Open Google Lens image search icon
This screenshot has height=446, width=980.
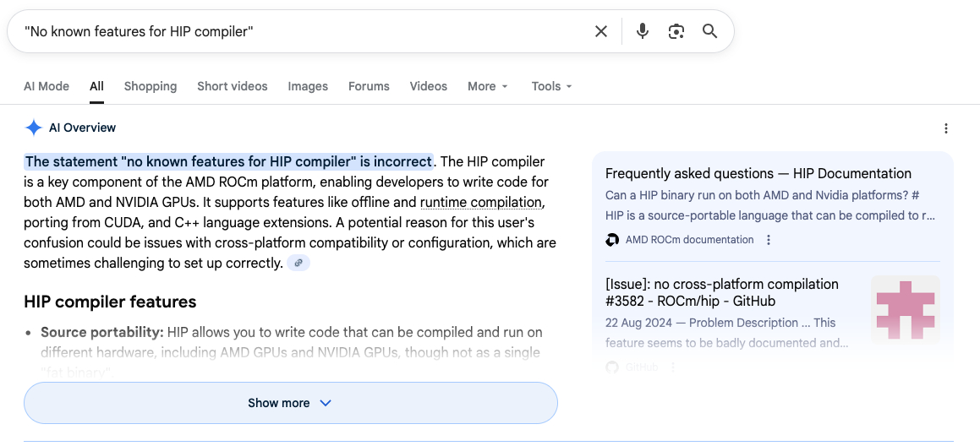676,31
